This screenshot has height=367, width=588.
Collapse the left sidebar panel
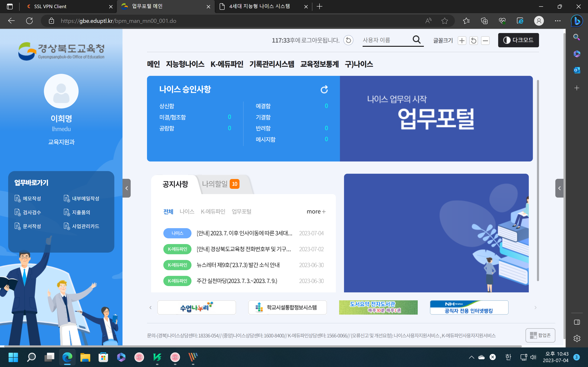126,188
